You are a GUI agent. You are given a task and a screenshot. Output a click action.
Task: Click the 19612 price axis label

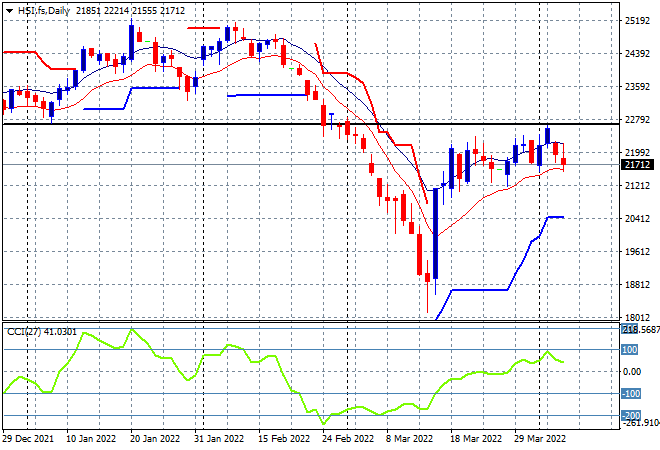click(x=637, y=252)
